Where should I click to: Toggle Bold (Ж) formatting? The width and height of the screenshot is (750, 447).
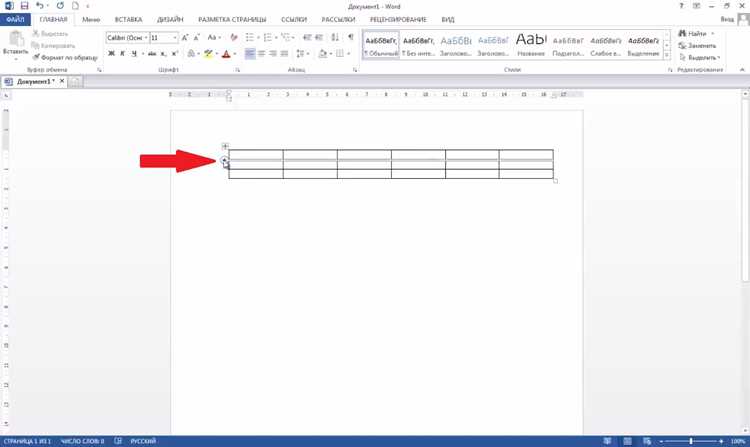111,54
